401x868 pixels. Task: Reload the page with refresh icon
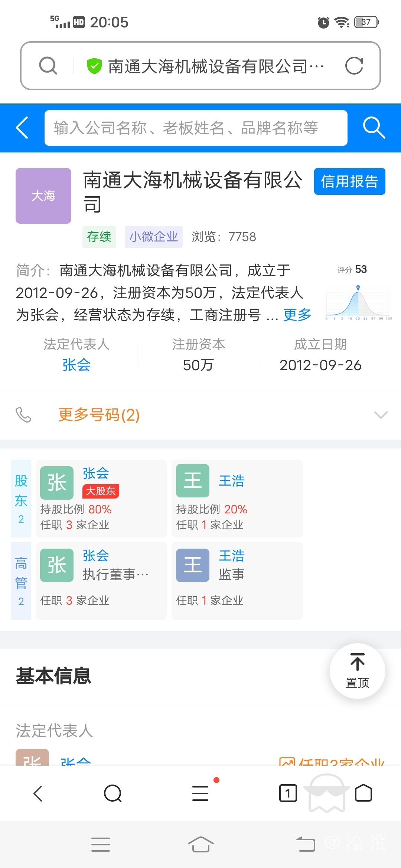coord(354,66)
